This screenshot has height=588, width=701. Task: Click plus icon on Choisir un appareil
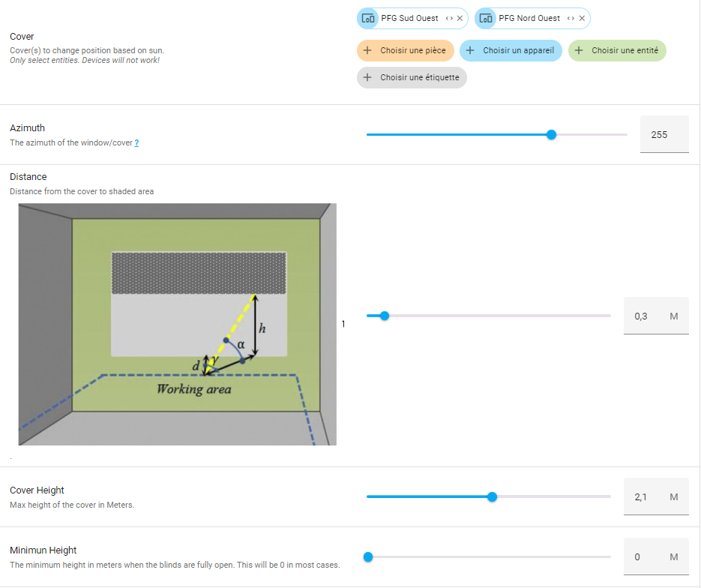[x=470, y=51]
